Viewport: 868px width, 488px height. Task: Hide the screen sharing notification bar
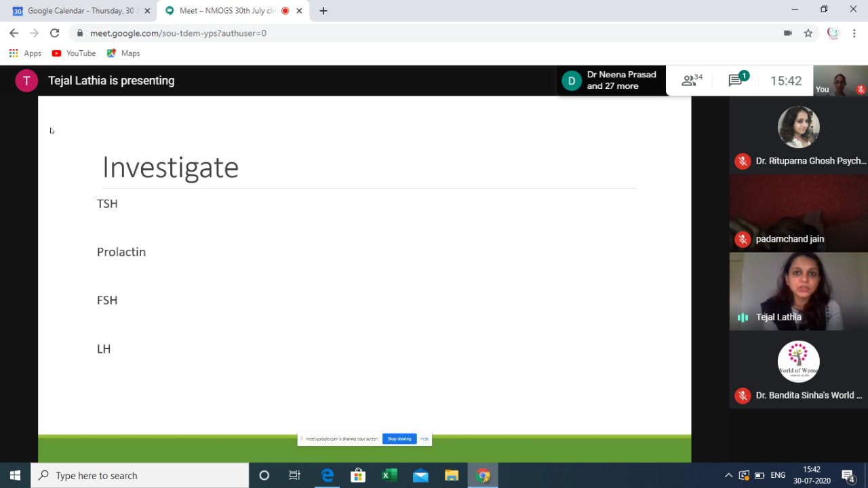click(x=425, y=439)
